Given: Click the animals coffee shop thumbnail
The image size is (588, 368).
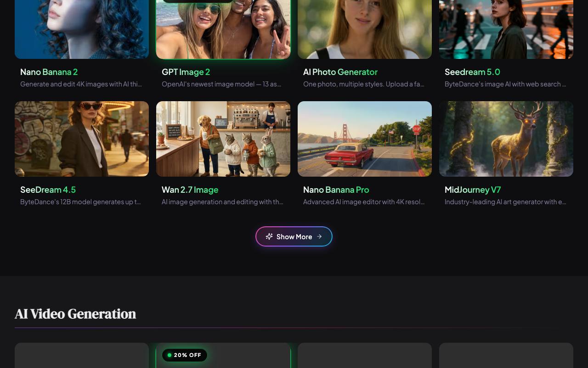Looking at the screenshot, I should coord(223,139).
